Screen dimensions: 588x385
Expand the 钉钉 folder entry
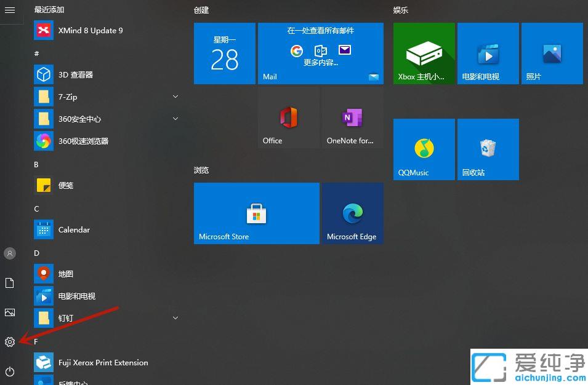click(175, 318)
